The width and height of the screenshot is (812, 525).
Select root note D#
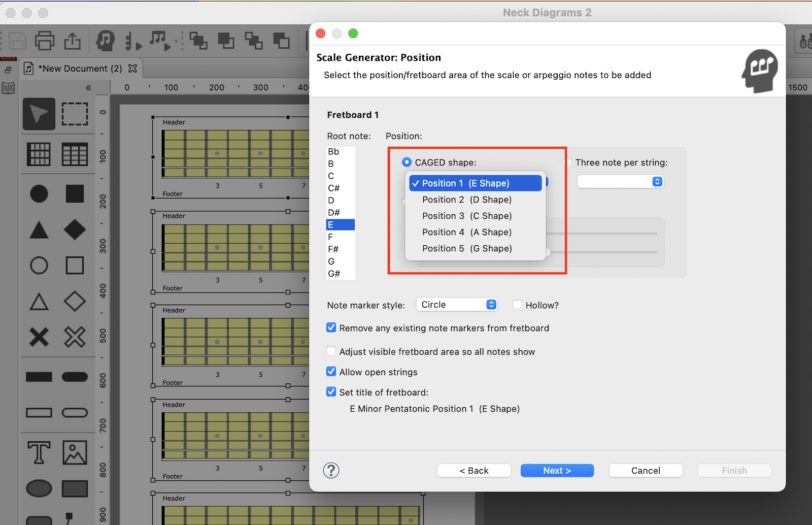(x=341, y=212)
